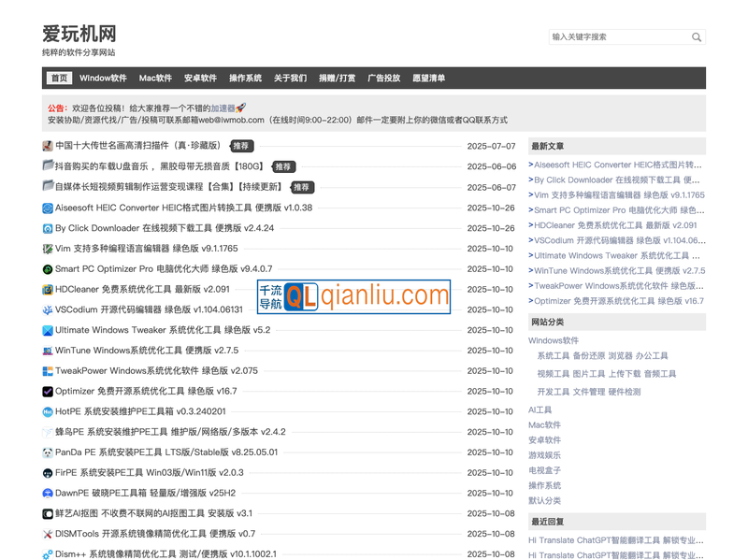The width and height of the screenshot is (748, 560).
Task: Click the PanDa PE panda icon
Action: [x=48, y=452]
